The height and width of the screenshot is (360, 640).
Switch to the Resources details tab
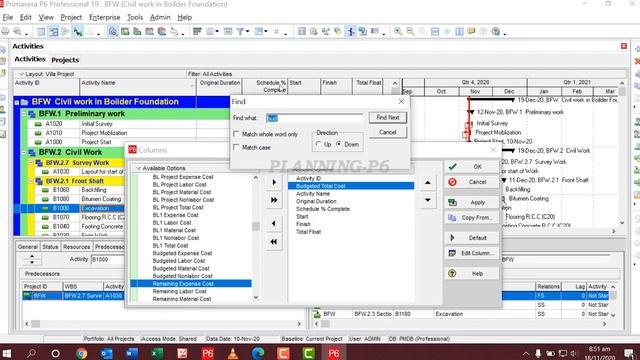[76, 247]
